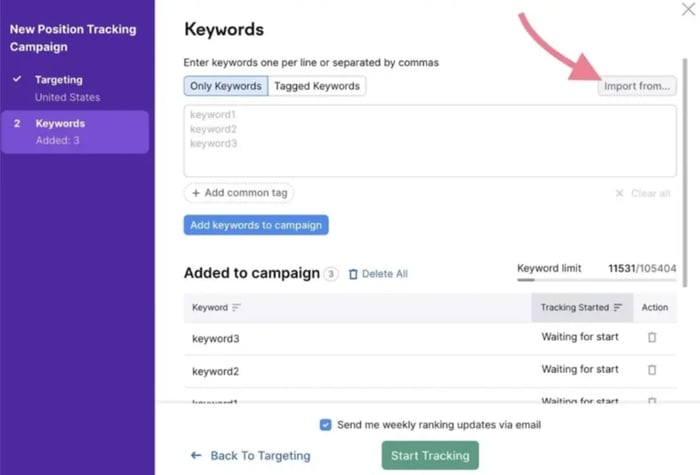This screenshot has width=700, height=475.
Task: Click the back arrow icon near Back To Targeting
Action: 196,455
